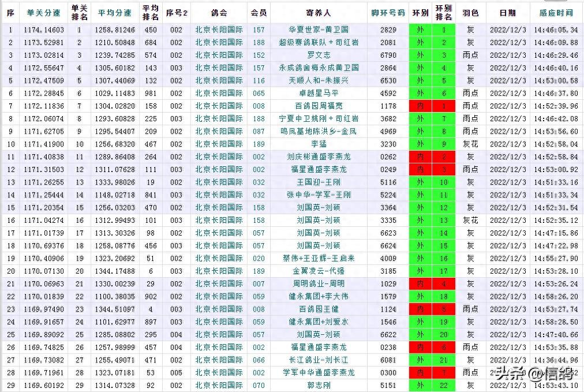Click the 平均分速 column header
Viewport: 584px width, 392px height.
click(114, 12)
